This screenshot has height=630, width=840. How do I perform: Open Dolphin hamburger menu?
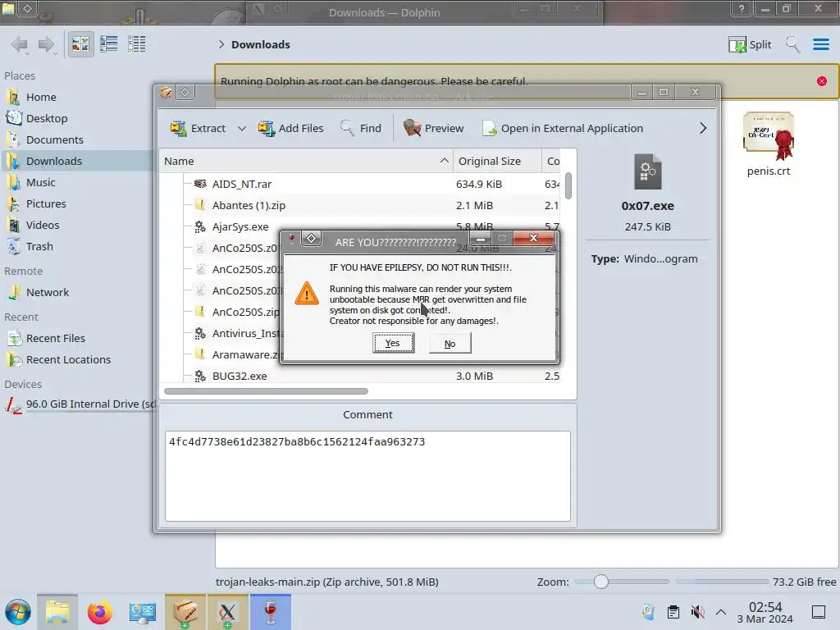[x=820, y=44]
